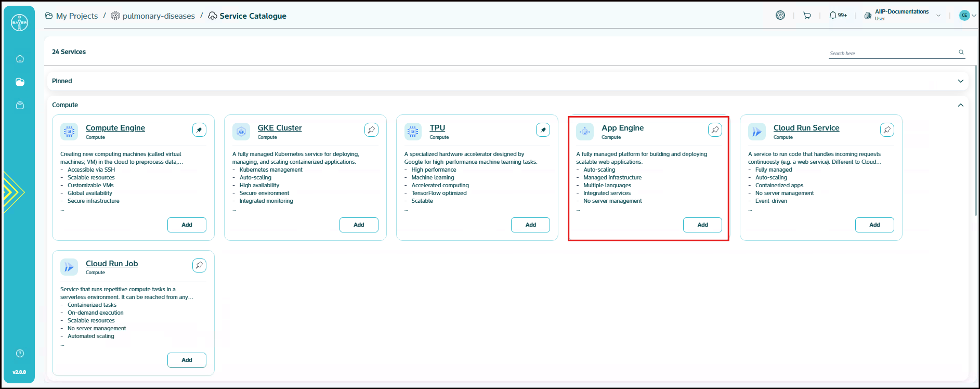Add the App Engine service
This screenshot has height=389, width=980.
point(702,225)
